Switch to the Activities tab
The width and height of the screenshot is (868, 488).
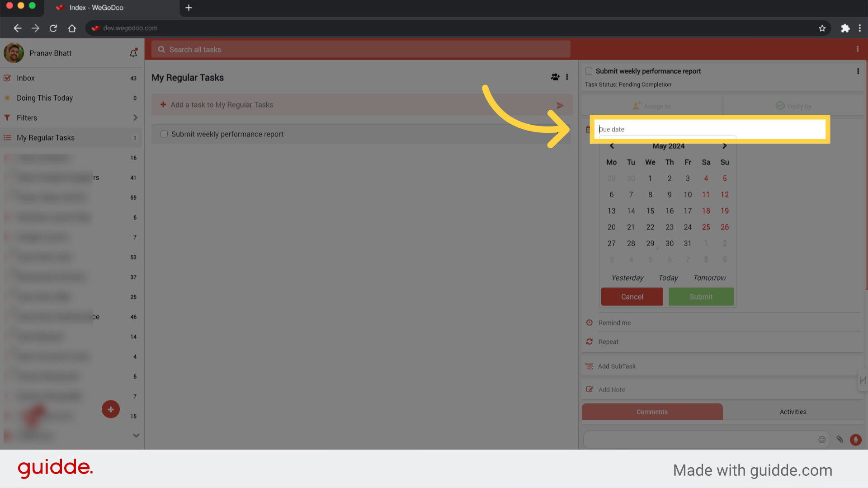(793, 412)
